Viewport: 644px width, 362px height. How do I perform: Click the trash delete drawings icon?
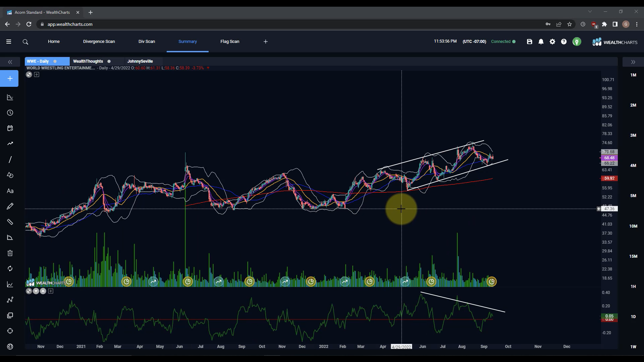point(10,253)
